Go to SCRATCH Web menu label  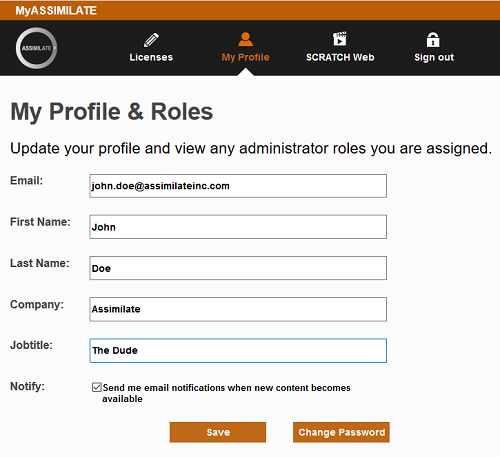click(x=340, y=57)
